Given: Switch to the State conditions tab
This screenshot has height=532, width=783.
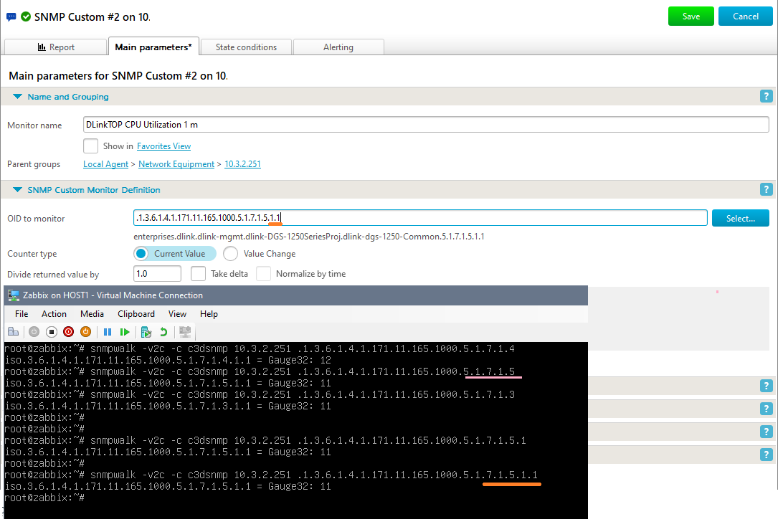Looking at the screenshot, I should pos(246,47).
